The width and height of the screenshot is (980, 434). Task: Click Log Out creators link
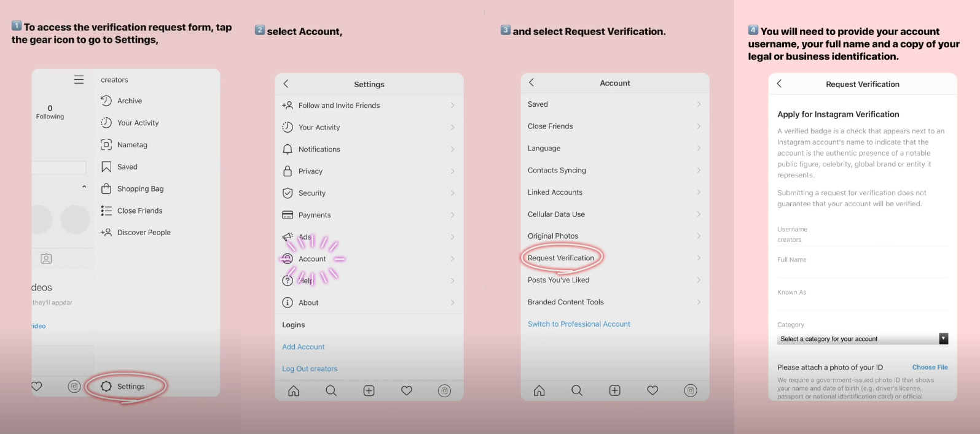pyautogui.click(x=310, y=369)
